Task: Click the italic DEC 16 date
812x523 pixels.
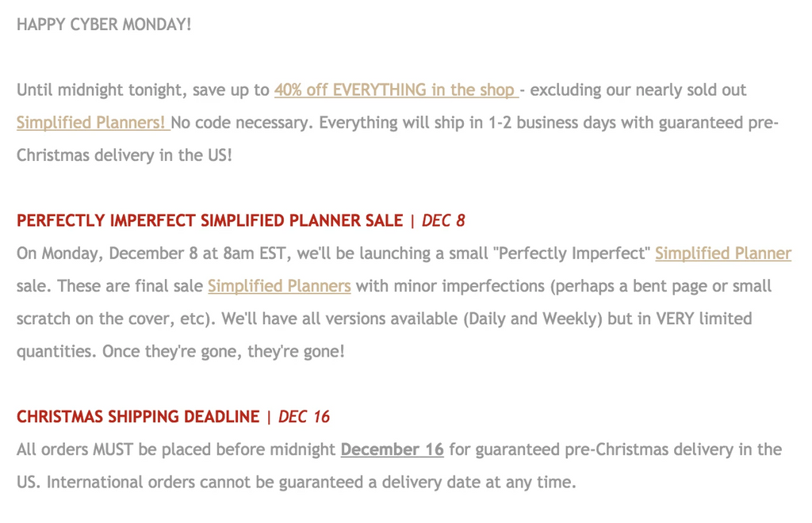Action: pos(304,417)
